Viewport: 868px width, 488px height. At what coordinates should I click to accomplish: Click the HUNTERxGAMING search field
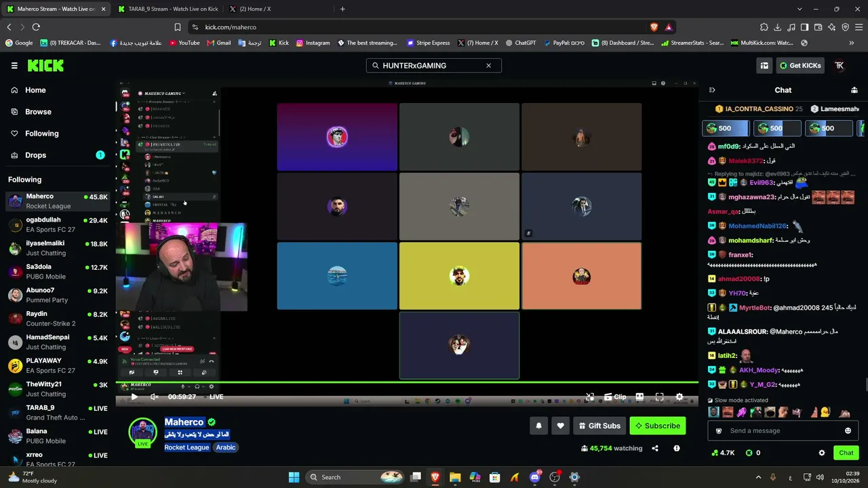pyautogui.click(x=434, y=66)
